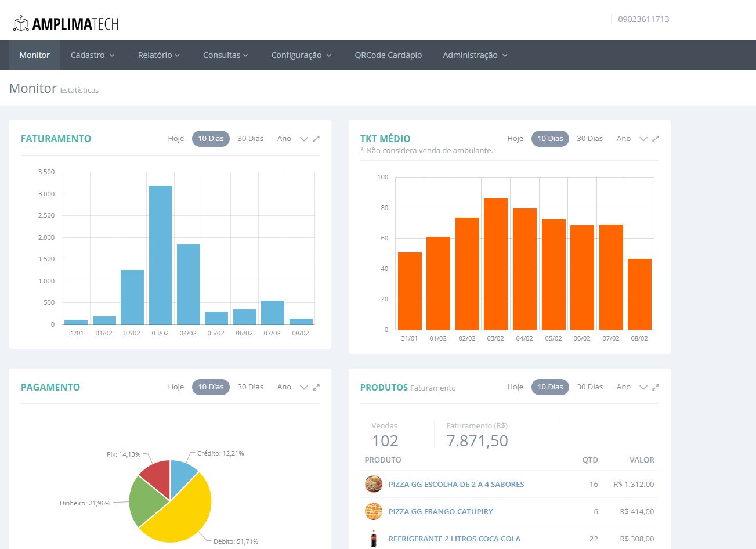Go to the Monitor tab
756x549 pixels.
[35, 55]
